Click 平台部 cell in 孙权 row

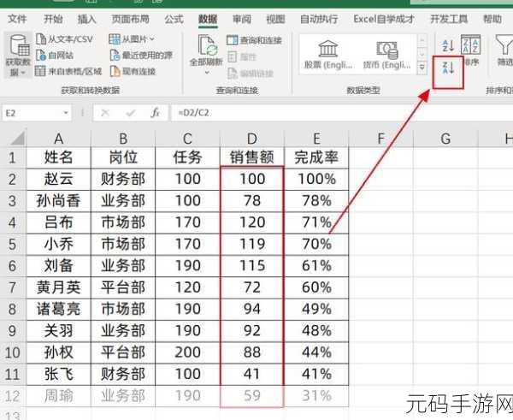pyautogui.click(x=123, y=352)
